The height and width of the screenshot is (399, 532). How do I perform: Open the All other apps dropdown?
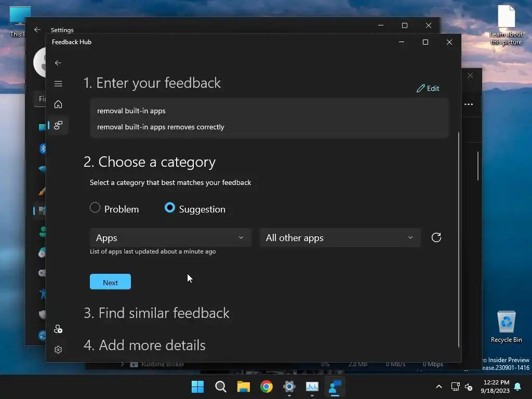(x=340, y=237)
